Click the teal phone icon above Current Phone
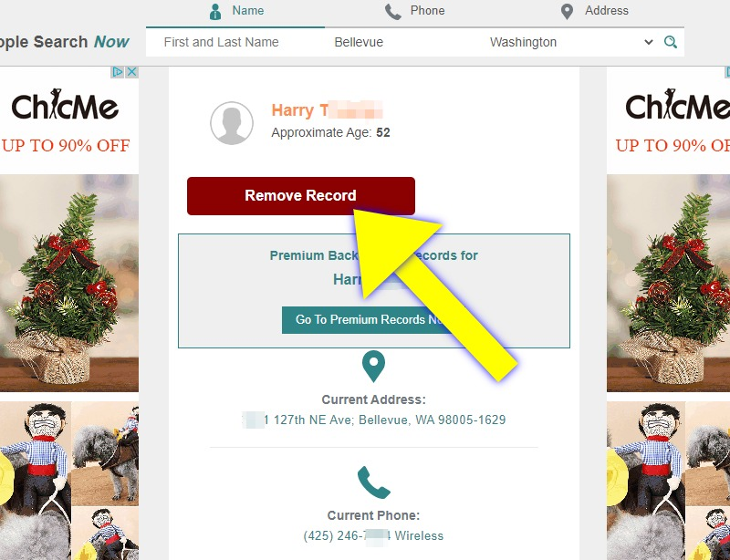 (373, 482)
